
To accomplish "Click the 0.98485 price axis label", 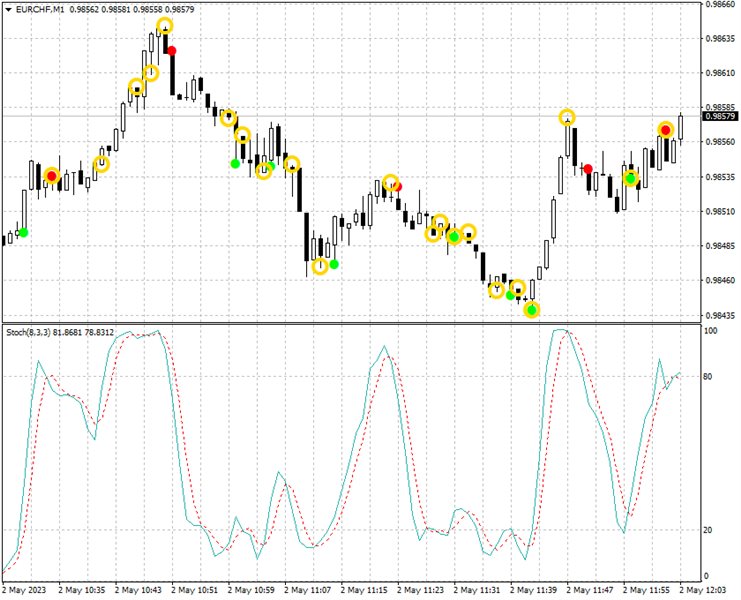I will (720, 246).
